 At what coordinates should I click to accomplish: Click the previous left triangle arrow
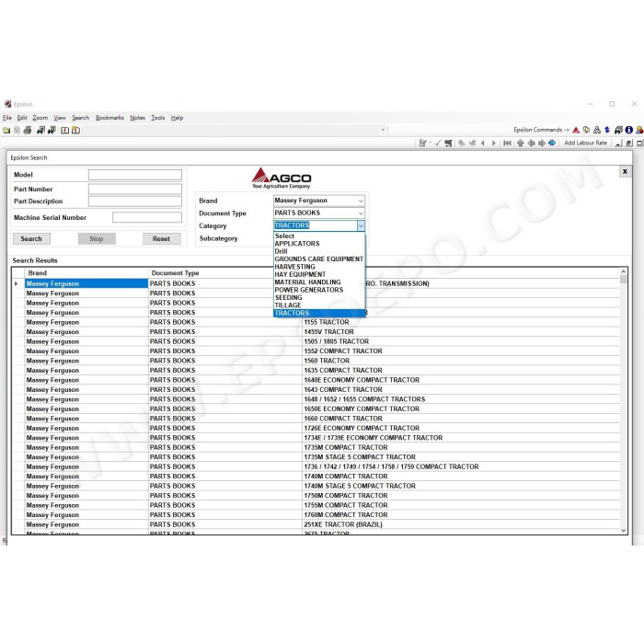(483, 143)
